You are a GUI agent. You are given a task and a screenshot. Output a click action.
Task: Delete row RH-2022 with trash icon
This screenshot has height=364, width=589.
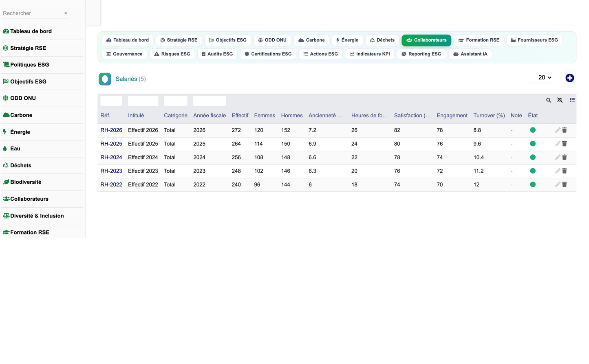[x=564, y=184]
